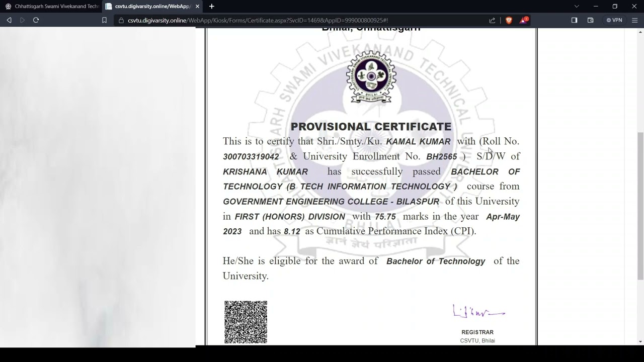644x362 pixels.
Task: Go back to the previous page
Action: (x=9, y=20)
